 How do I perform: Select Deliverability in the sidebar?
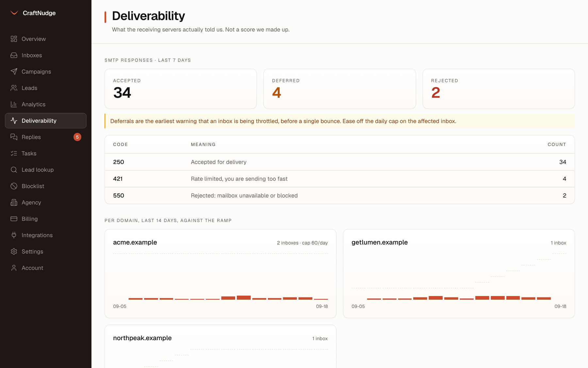pos(46,121)
